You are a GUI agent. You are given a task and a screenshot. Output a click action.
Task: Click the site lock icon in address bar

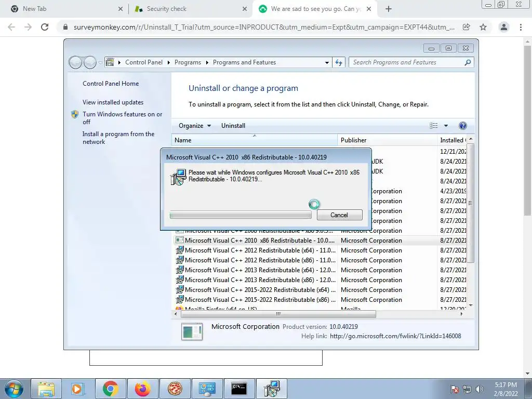[x=65, y=27]
